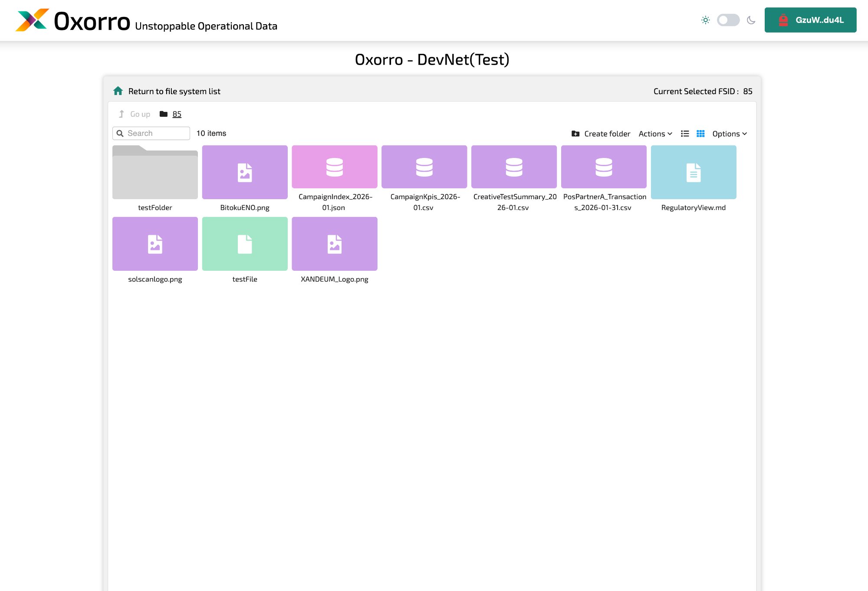This screenshot has height=591, width=868.
Task: Open breadcrumb folder 85
Action: pyautogui.click(x=177, y=114)
